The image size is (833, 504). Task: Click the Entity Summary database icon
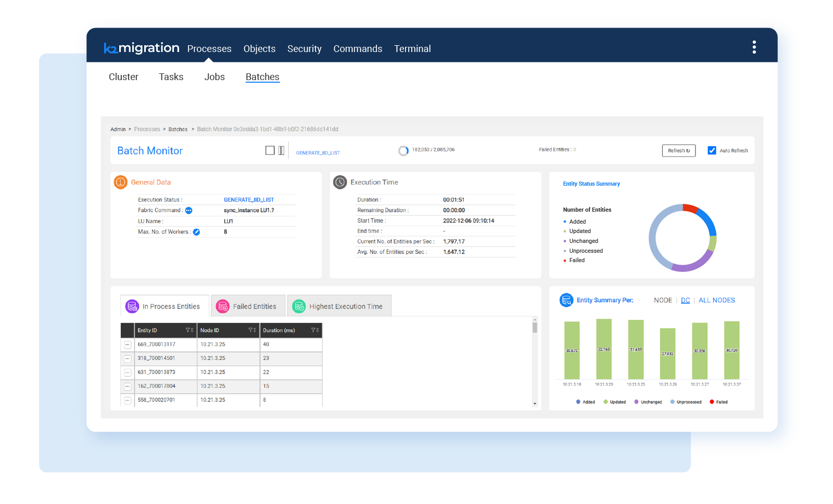pyautogui.click(x=566, y=300)
